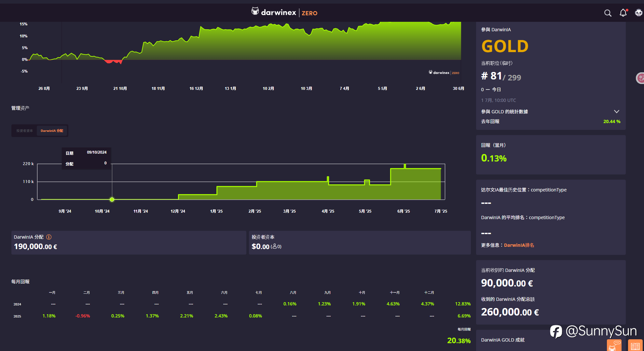
Task: Select the DarwinIA 分配 tab
Action: (x=52, y=131)
